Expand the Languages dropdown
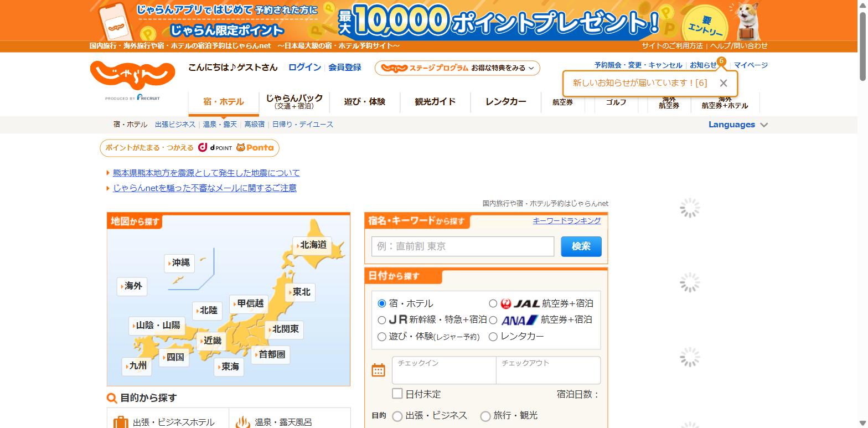 point(738,125)
